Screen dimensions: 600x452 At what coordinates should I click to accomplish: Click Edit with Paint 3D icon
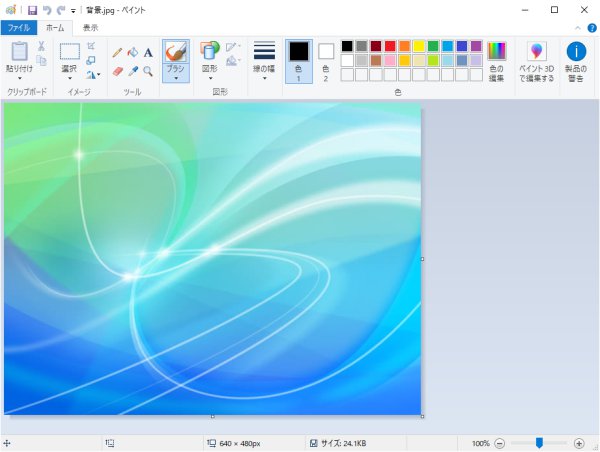pyautogui.click(x=536, y=51)
